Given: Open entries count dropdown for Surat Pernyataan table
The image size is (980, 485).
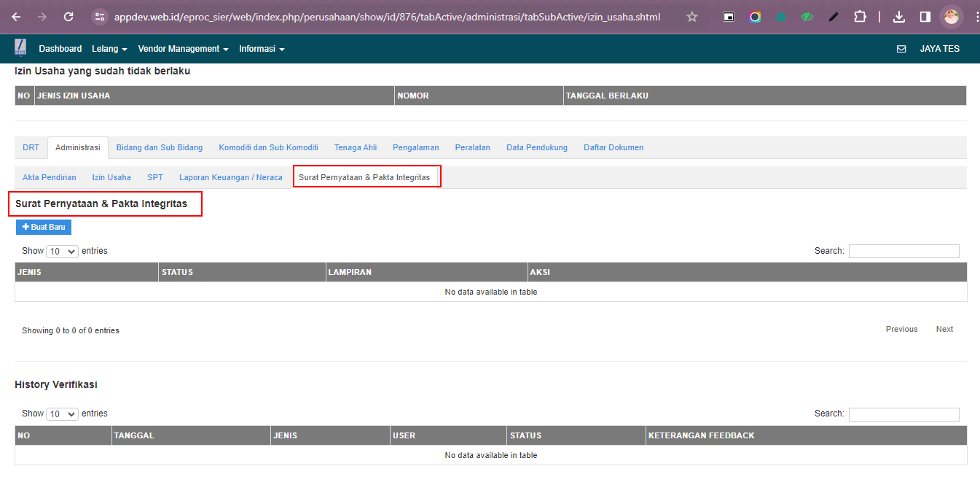Looking at the screenshot, I should pos(62,251).
